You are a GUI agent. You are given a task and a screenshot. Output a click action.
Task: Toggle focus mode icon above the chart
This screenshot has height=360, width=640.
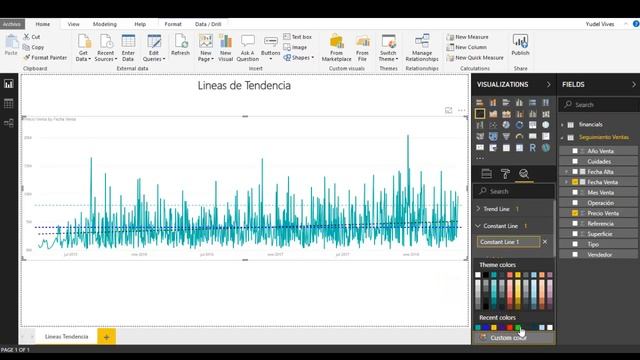449,110
